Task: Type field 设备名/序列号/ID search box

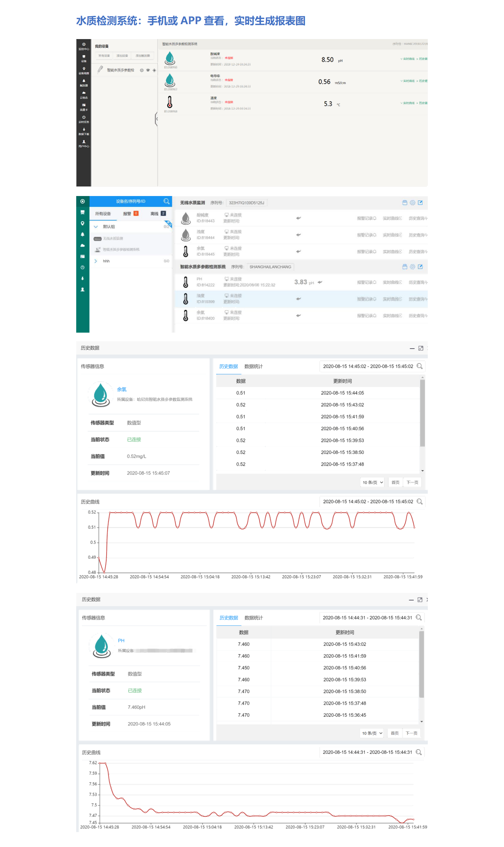Action: coord(131,201)
